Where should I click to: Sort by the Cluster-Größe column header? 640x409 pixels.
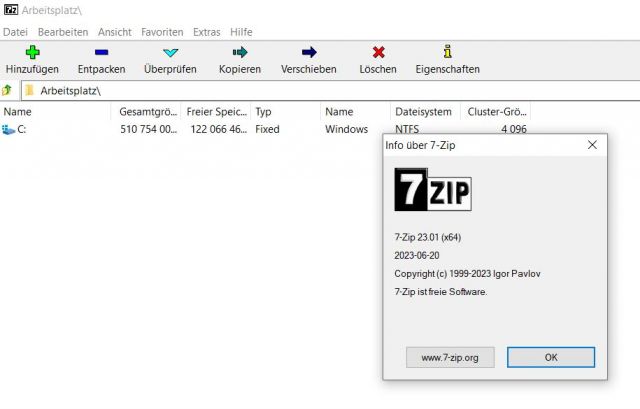[496, 111]
